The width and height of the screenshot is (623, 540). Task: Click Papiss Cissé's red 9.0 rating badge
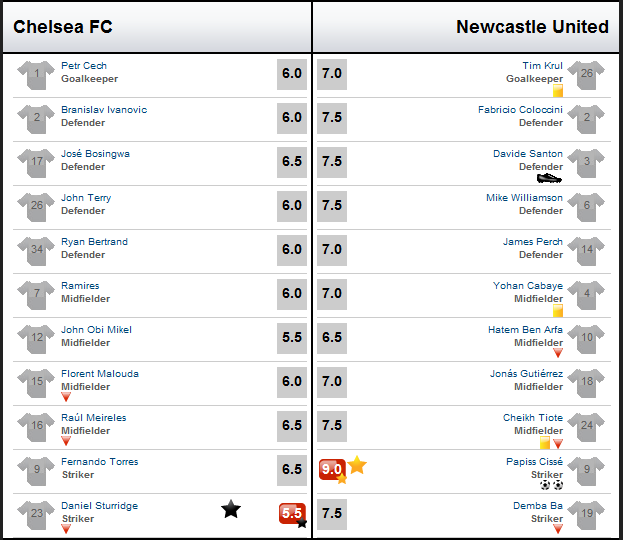pyautogui.click(x=332, y=470)
